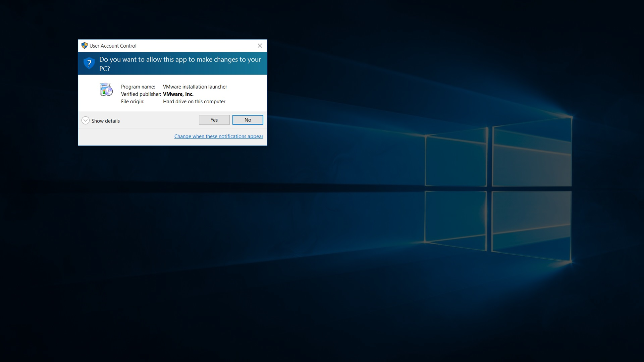Select the 'User Account Control' title bar text
This screenshot has height=362, width=644.
pos(113,46)
